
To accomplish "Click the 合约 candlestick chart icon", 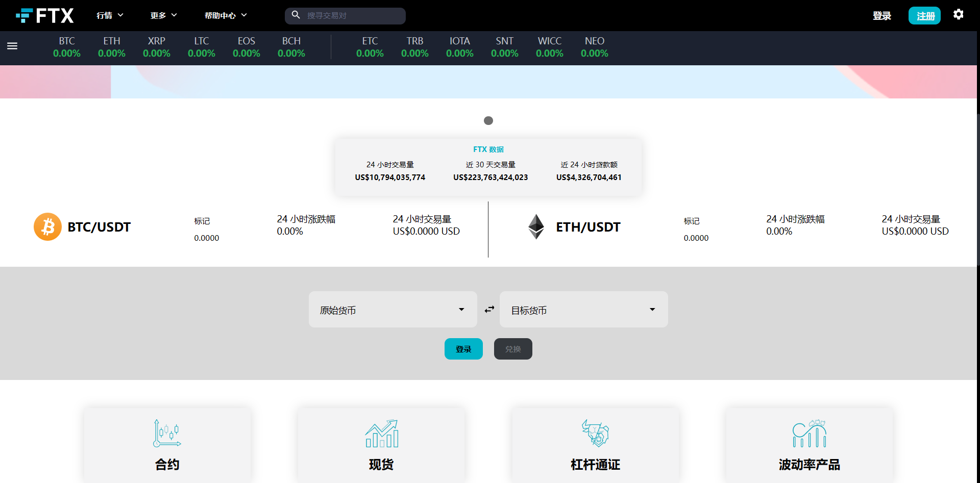I will (167, 434).
